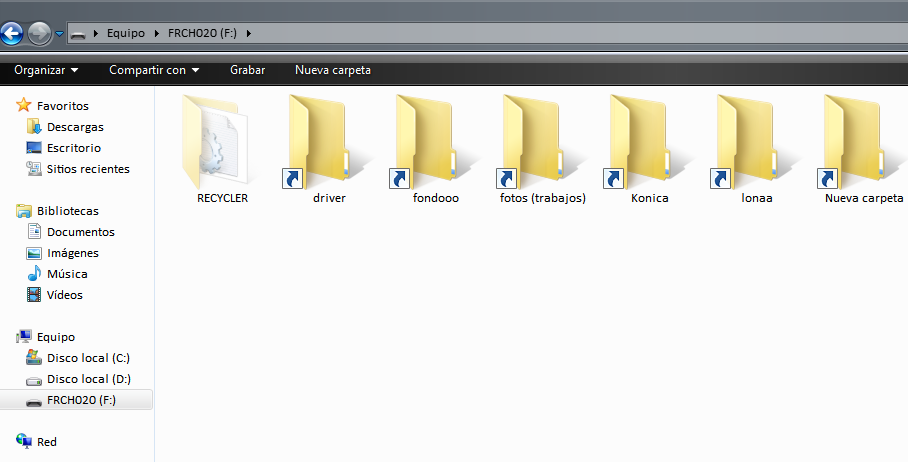Select Documentos under Bibliotecas
This screenshot has height=462, width=908.
click(x=80, y=232)
